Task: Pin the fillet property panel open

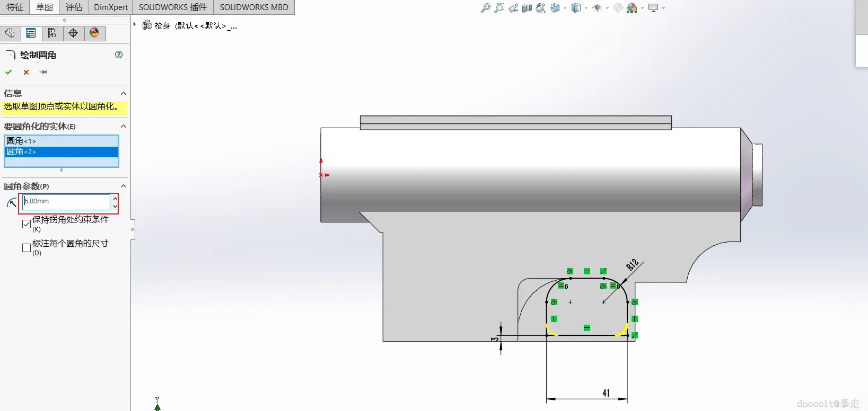Action: (x=43, y=72)
